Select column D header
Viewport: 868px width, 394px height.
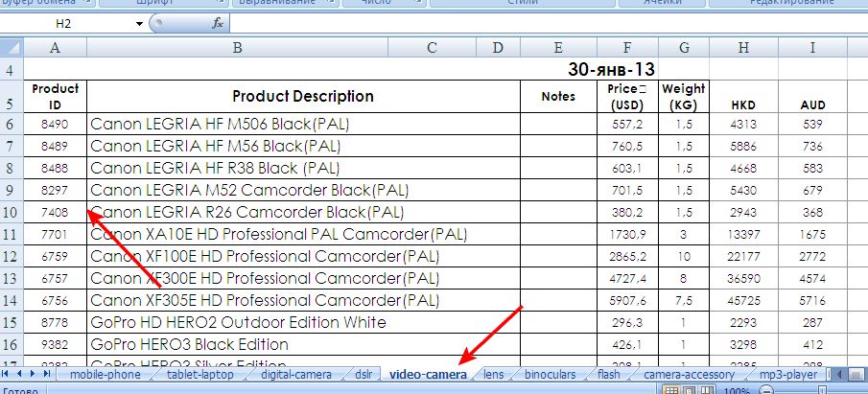tap(498, 48)
